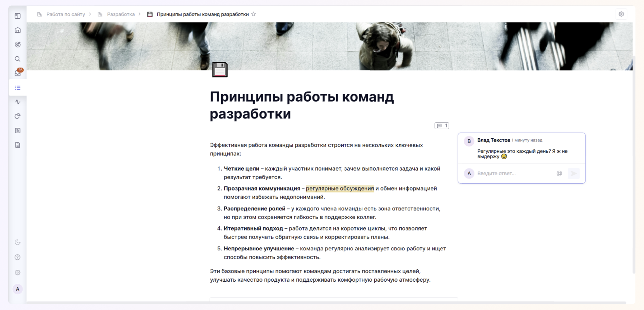Open the documents page icon
The height and width of the screenshot is (310, 644).
pos(18,145)
